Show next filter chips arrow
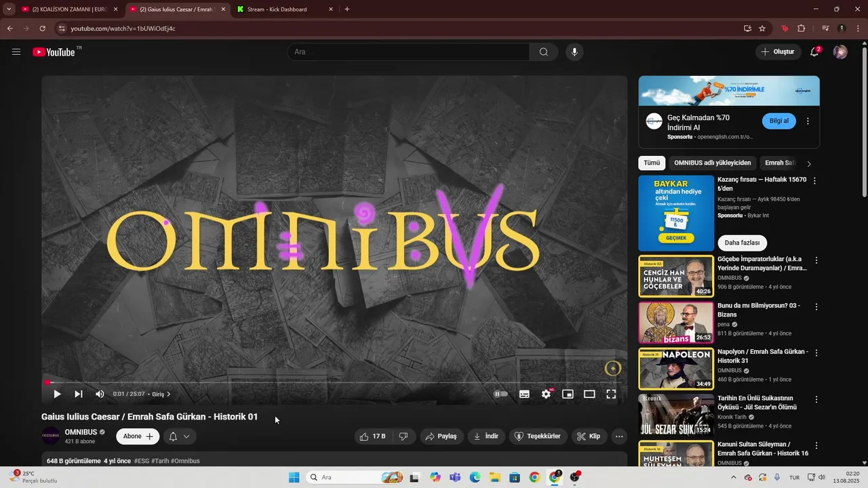The width and height of the screenshot is (868, 488). click(x=808, y=163)
